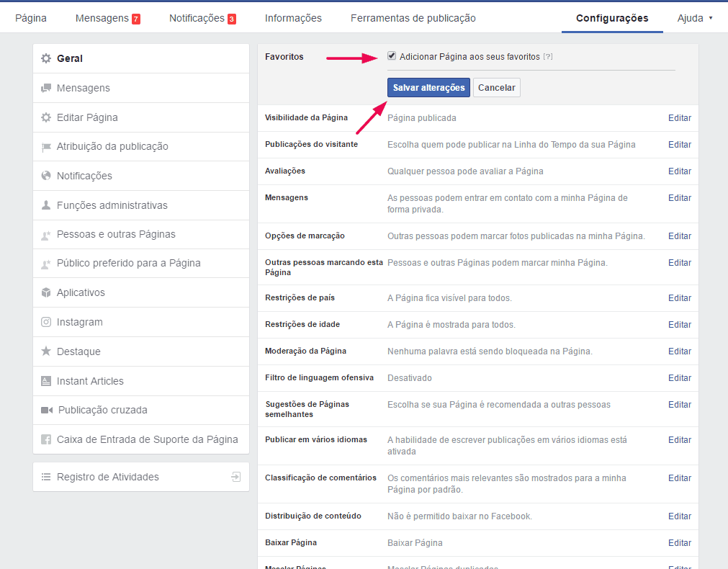
Task: Click the chat bubbles icon beside Mensagens
Action: click(x=46, y=88)
